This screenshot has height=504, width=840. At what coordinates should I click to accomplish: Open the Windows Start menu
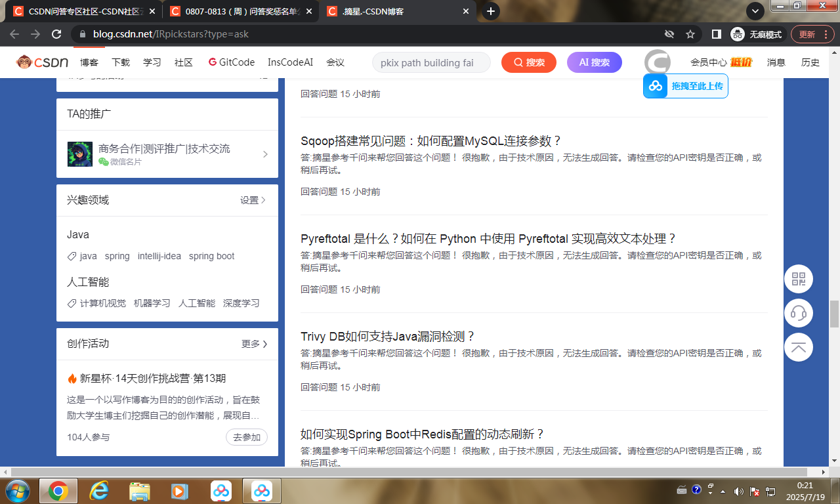(x=17, y=490)
